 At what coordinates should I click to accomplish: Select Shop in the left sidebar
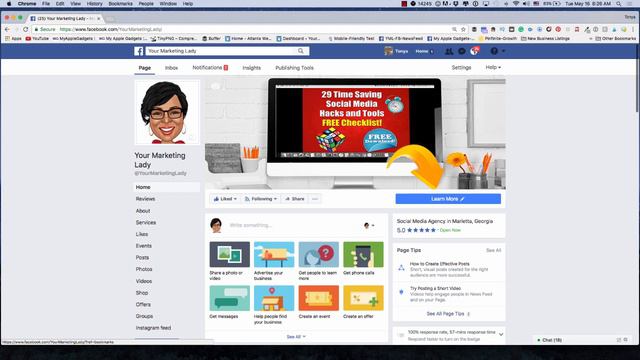[x=142, y=293]
